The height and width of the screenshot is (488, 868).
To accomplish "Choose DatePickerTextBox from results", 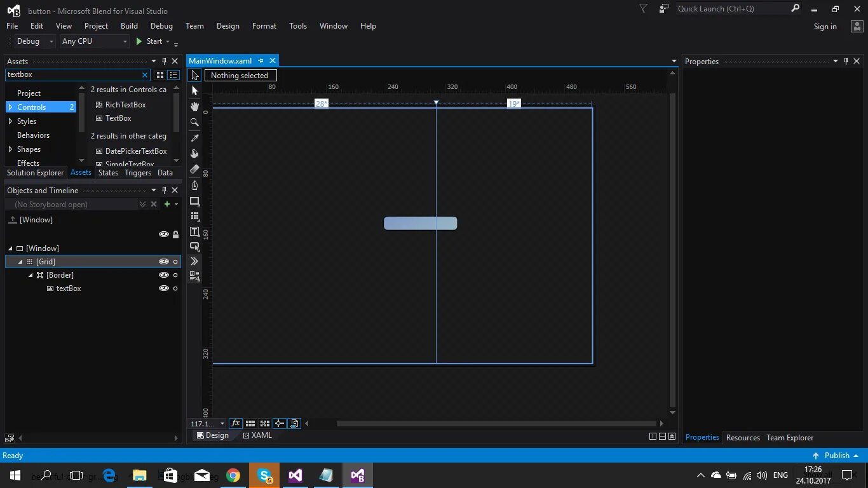I will (x=136, y=151).
